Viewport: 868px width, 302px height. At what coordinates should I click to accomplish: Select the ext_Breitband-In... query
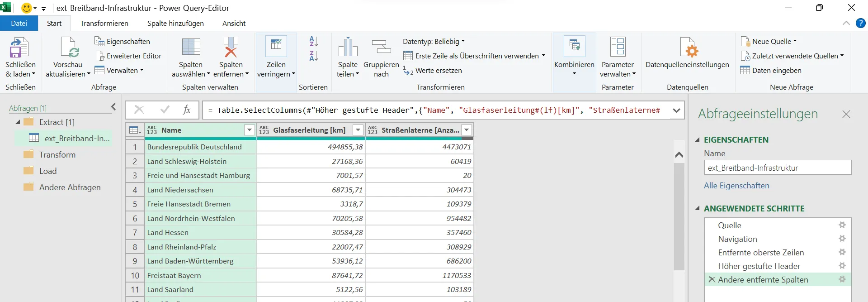click(64, 138)
